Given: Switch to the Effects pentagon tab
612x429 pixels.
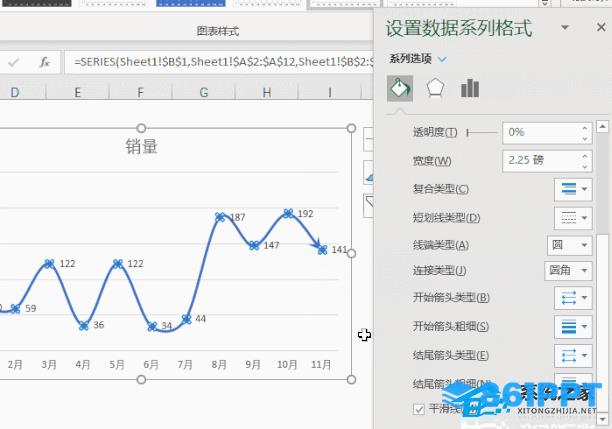Looking at the screenshot, I should pyautogui.click(x=435, y=89).
